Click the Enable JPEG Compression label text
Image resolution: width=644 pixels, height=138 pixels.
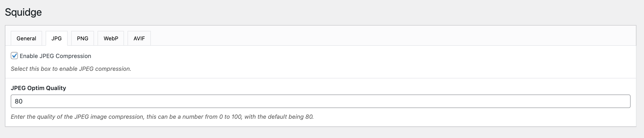pyautogui.click(x=55, y=56)
